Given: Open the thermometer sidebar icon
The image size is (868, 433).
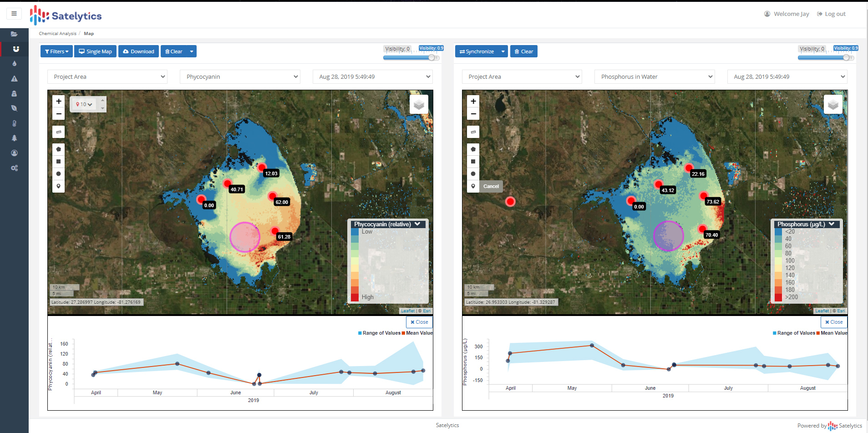Looking at the screenshot, I should click(x=14, y=123).
